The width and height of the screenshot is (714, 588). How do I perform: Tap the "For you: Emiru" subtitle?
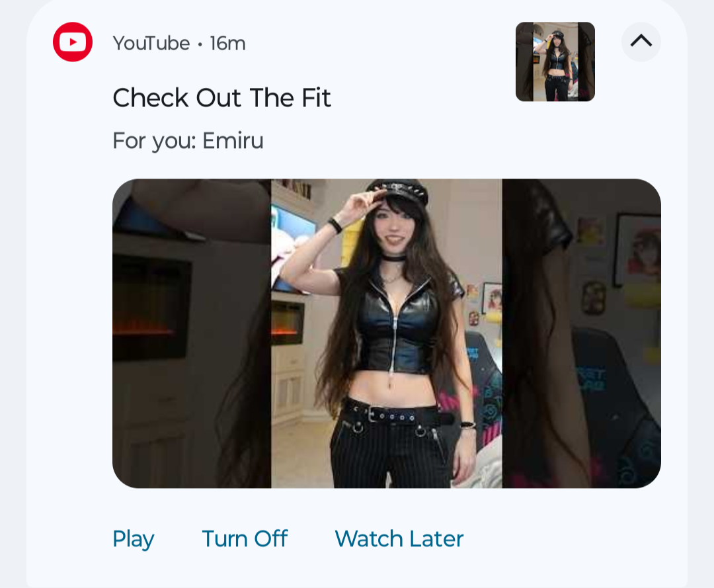coord(188,140)
